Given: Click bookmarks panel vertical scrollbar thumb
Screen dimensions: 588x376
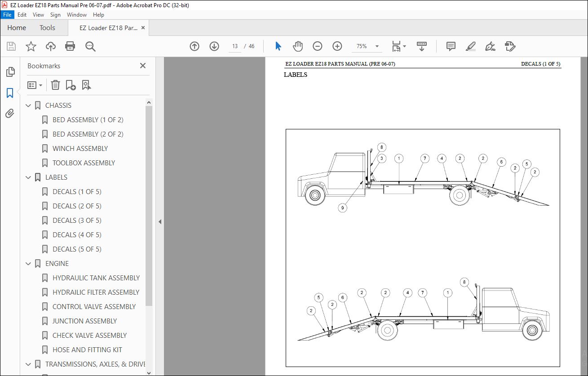Looking at the screenshot, I should pyautogui.click(x=149, y=206).
